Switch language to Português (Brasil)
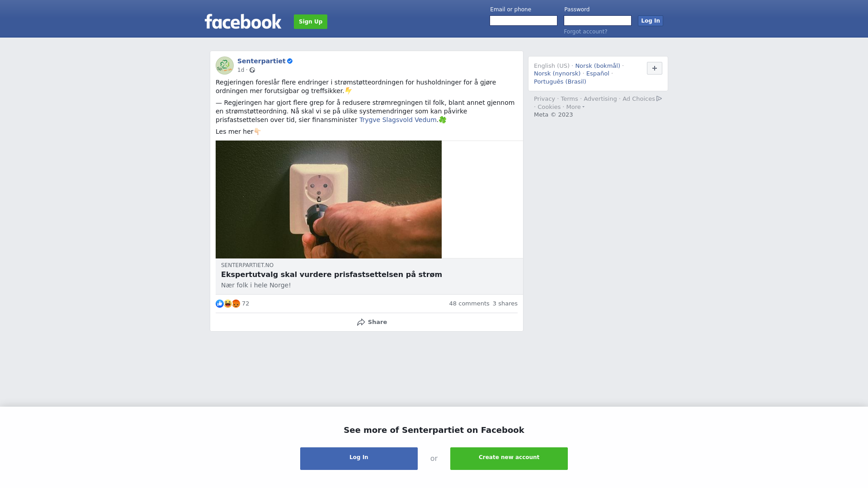This screenshot has width=868, height=488. click(x=560, y=82)
